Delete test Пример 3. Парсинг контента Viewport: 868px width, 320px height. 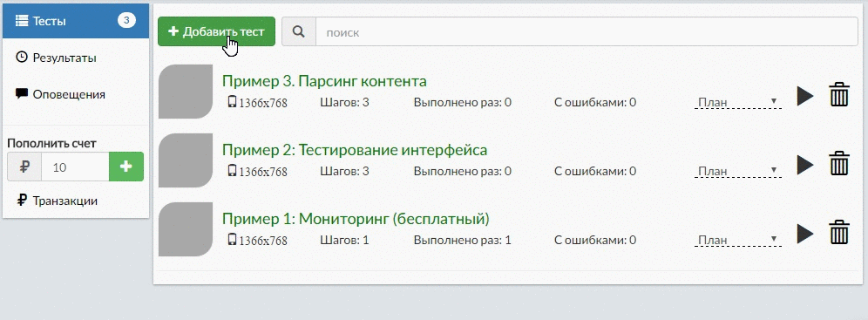click(x=839, y=94)
